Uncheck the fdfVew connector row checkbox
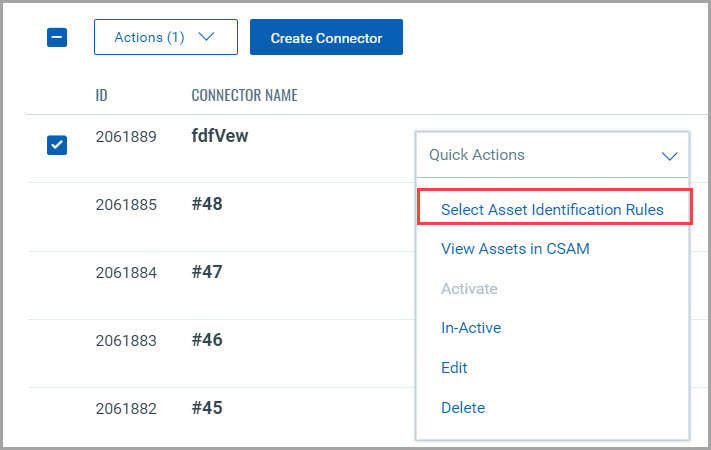The width and height of the screenshot is (711, 450). pos(57,145)
